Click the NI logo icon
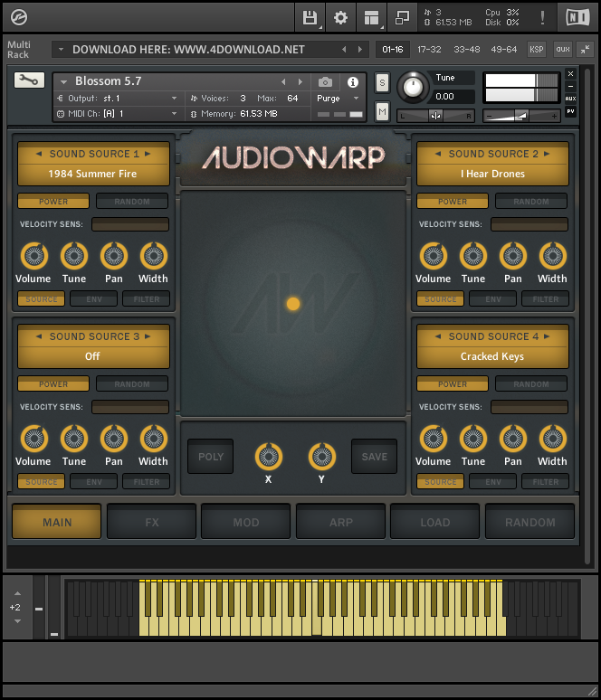 tap(577, 18)
